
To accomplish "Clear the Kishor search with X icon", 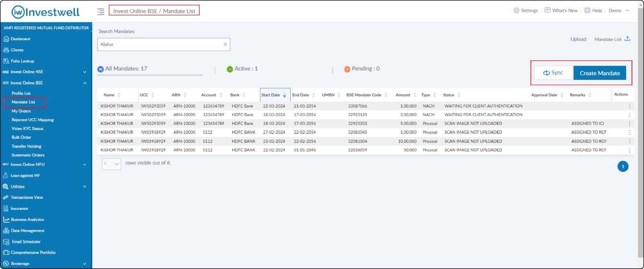I will coord(225,44).
